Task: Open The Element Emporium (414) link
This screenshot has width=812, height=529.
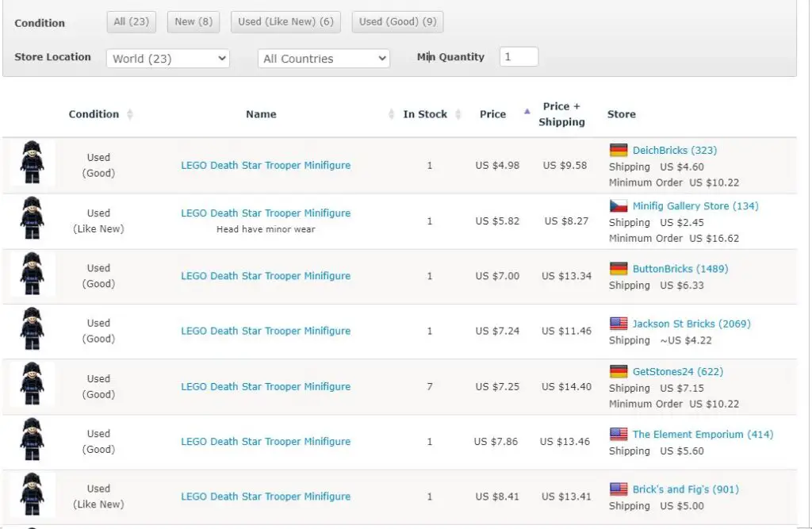Action: [703, 434]
